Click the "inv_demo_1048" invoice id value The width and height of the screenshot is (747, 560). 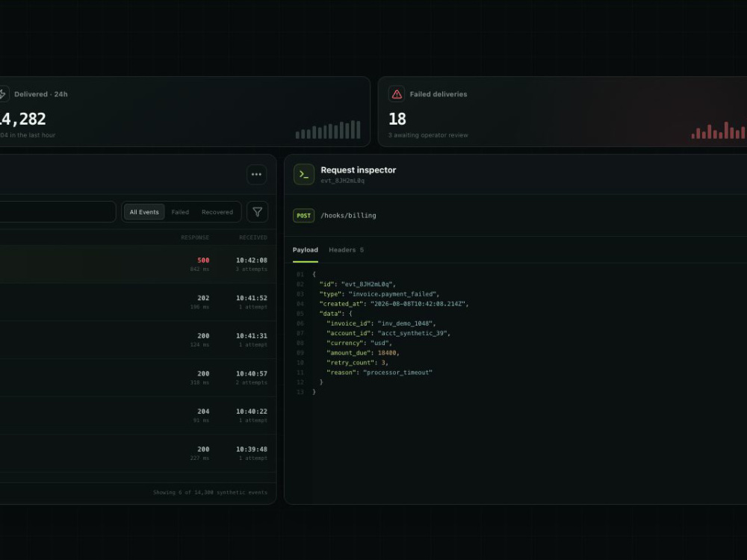[404, 323]
